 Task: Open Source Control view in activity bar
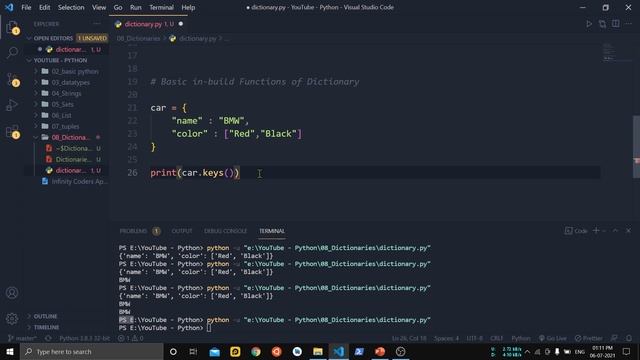tap(12, 79)
